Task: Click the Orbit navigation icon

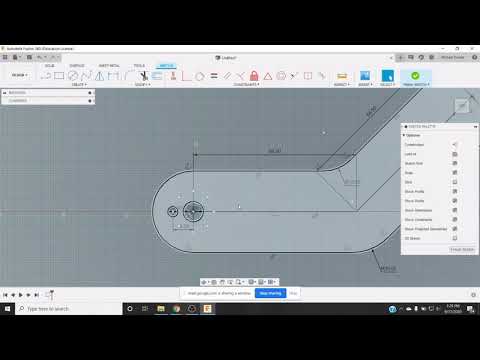Action: [204, 282]
